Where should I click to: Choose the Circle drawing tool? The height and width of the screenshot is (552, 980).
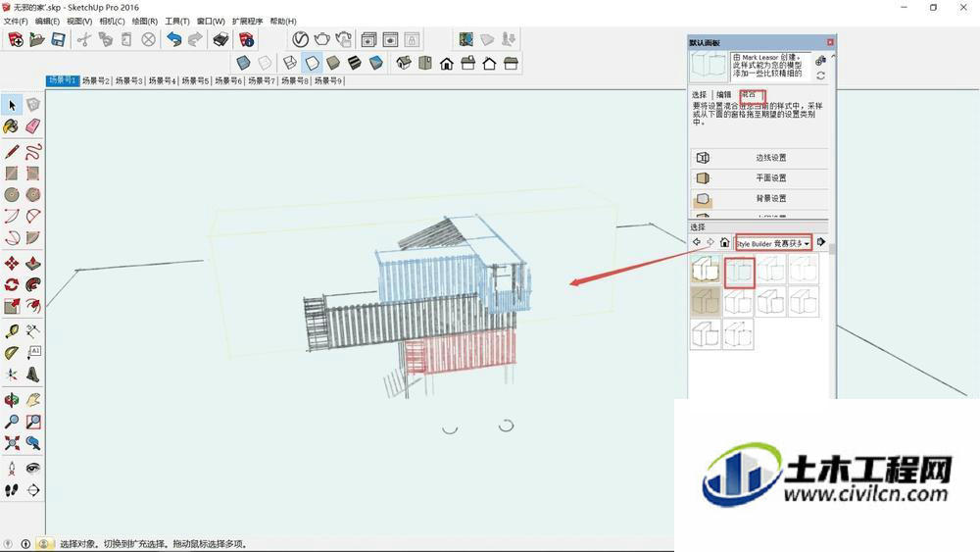pyautogui.click(x=11, y=195)
